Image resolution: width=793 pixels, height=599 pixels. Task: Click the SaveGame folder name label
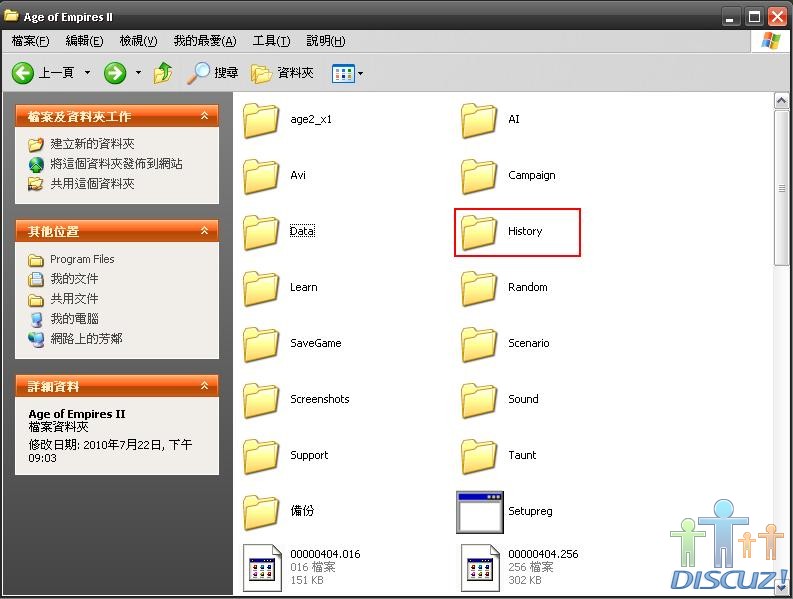click(x=316, y=343)
